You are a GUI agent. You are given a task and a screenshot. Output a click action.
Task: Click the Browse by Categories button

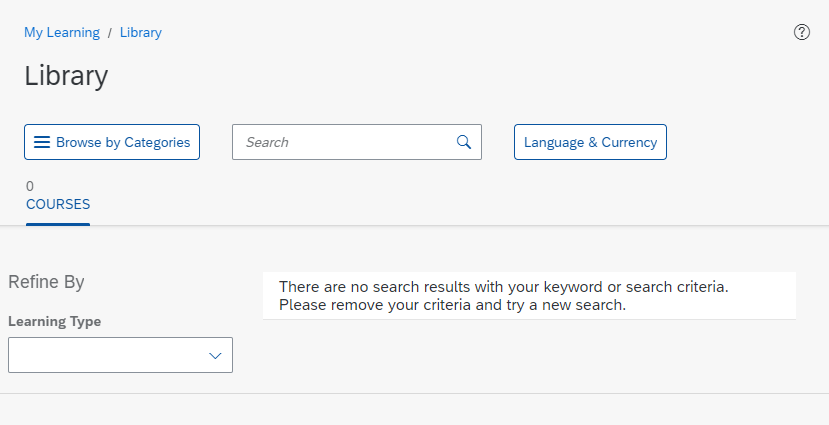pyautogui.click(x=112, y=142)
